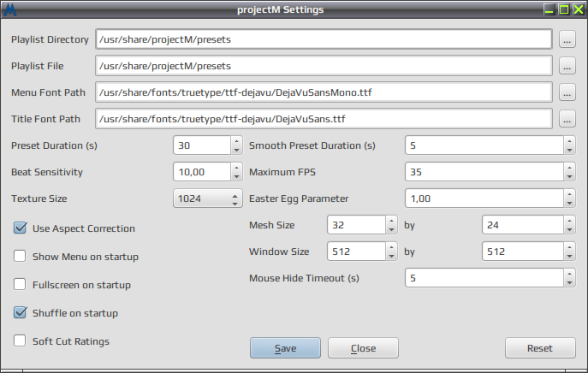Uncheck Shuffle on startup
This screenshot has width=588, height=373.
pyautogui.click(x=20, y=312)
